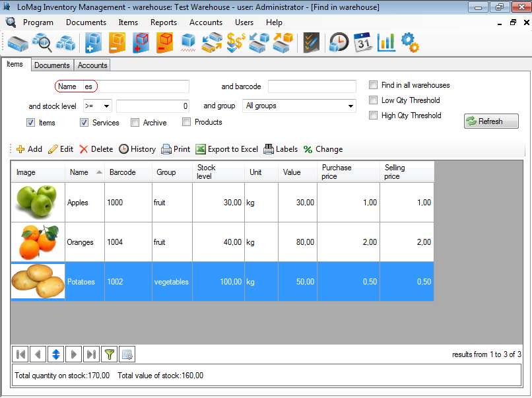
Task: Click the clock history toolbar icon
Action: point(339,43)
